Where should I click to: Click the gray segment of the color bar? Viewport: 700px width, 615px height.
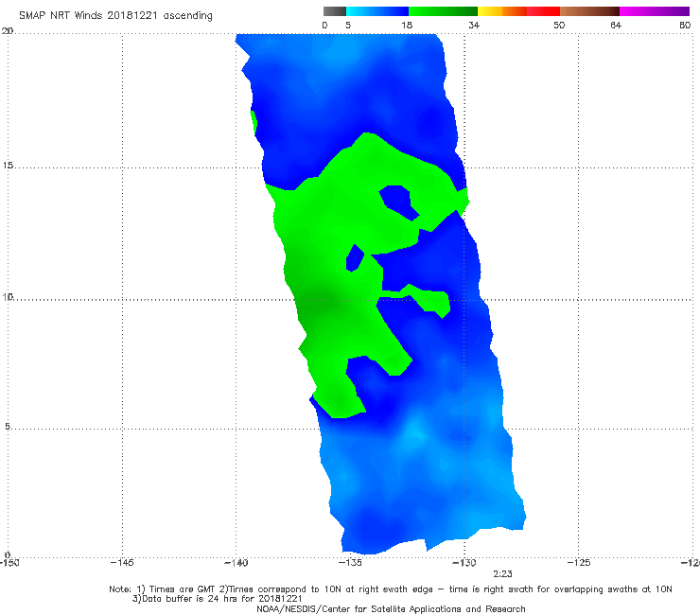tap(334, 11)
